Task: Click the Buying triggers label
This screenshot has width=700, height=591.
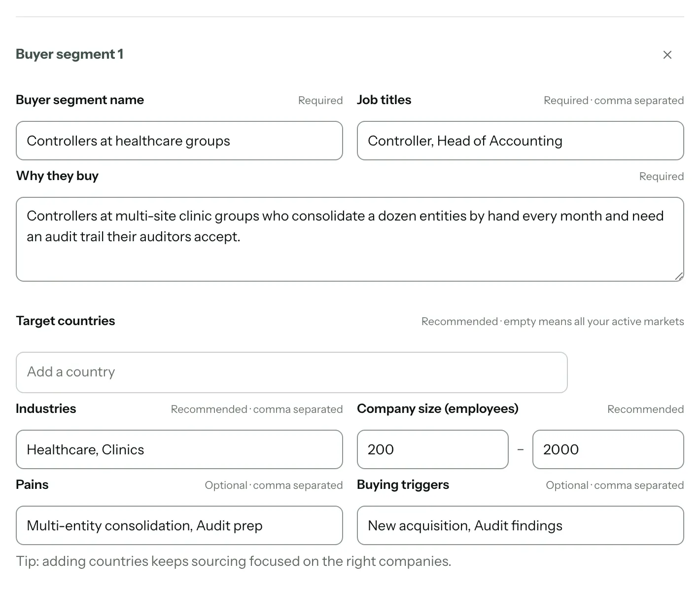Action: click(x=403, y=484)
